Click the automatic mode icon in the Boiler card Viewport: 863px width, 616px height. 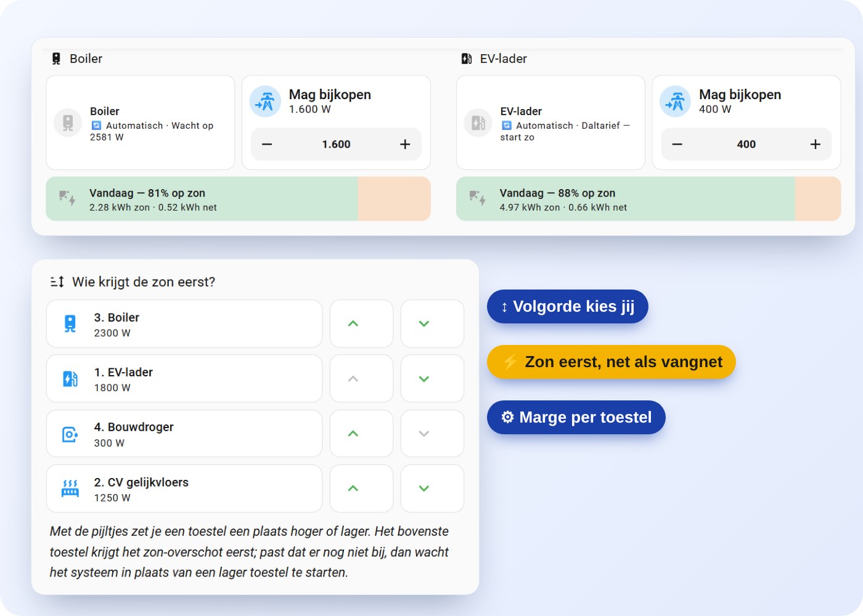coord(96,126)
